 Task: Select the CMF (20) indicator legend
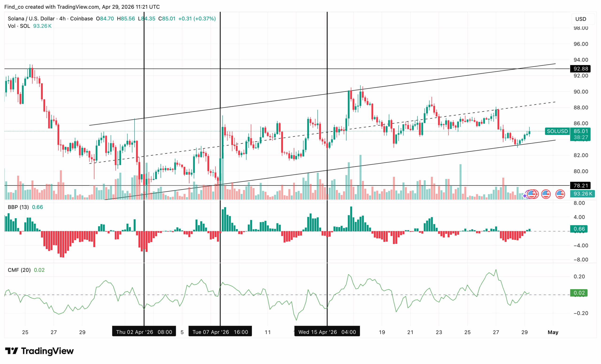coord(19,270)
